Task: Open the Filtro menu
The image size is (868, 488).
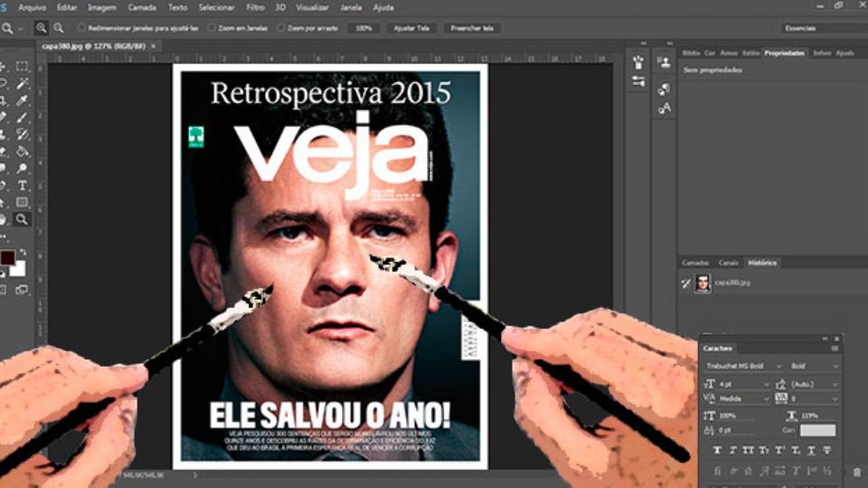Action: coord(255,8)
